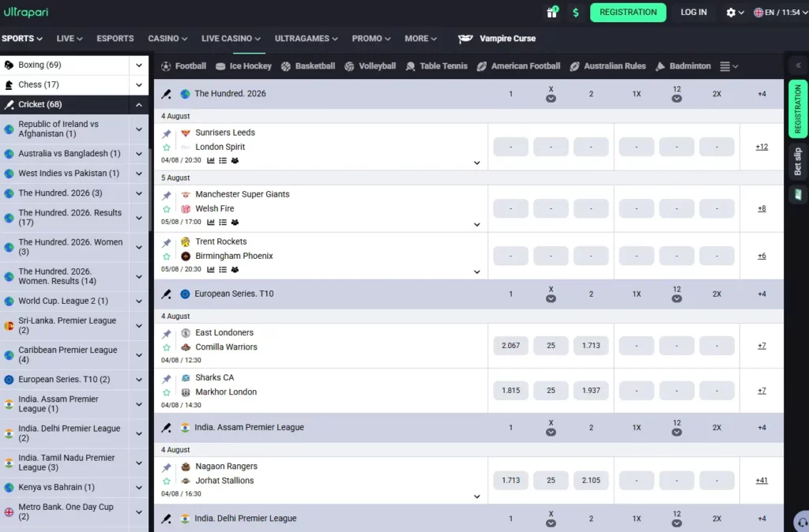Select odds 2.105 for Jorhat Stallions
Screen dimensions: 809x532
coord(591,480)
